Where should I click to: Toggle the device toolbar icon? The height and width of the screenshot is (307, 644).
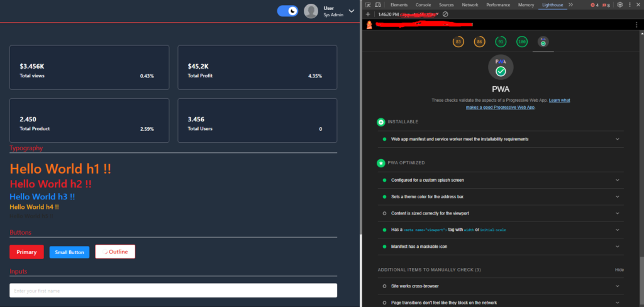click(377, 4)
